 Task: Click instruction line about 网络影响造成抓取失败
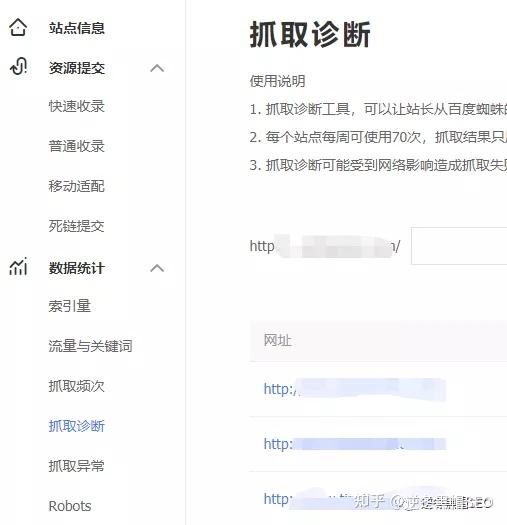tap(378, 165)
